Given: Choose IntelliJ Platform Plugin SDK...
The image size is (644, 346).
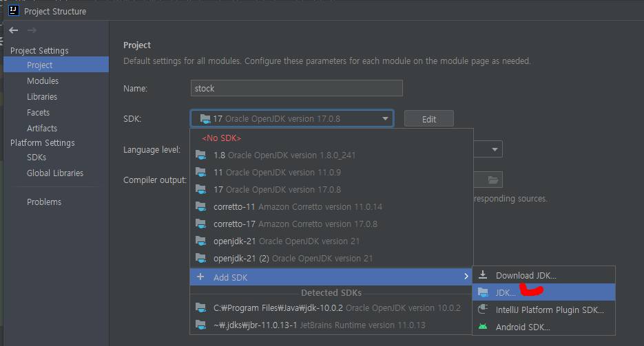Looking at the screenshot, I should 544,310.
